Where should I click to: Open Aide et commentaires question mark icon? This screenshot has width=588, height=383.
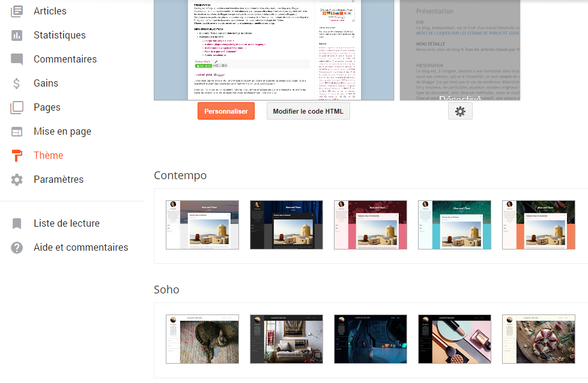click(16, 247)
